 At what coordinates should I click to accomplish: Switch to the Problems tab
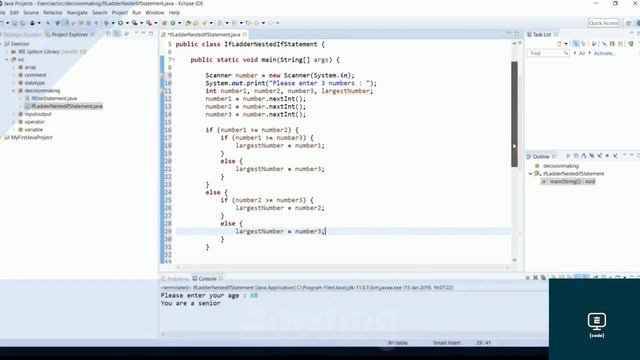(x=176, y=279)
